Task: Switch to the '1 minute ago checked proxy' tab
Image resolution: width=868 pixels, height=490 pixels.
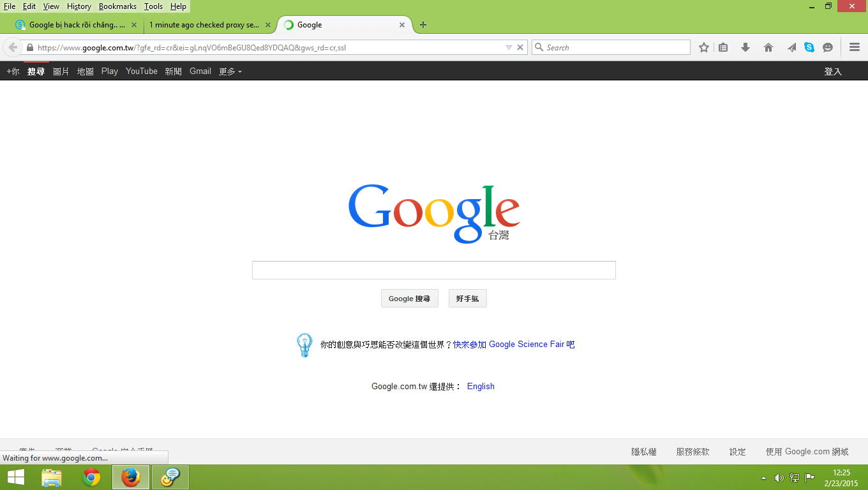Action: 210,25
